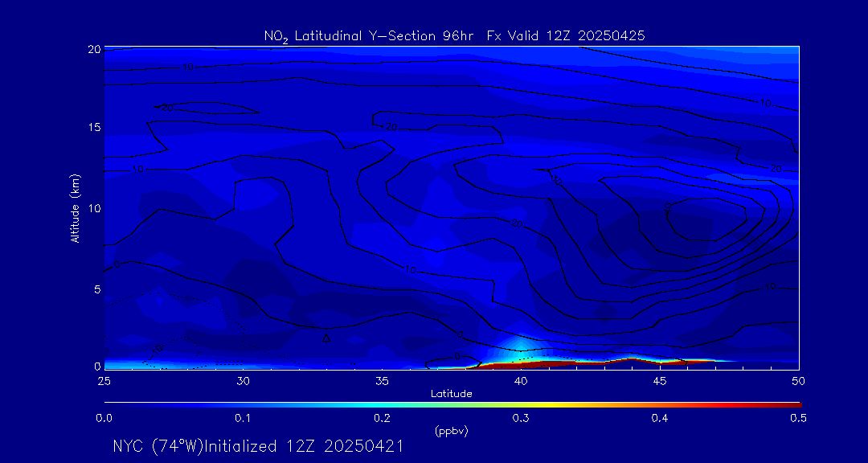
Task: Select latitude axis tick label '25'
Action: point(104,380)
